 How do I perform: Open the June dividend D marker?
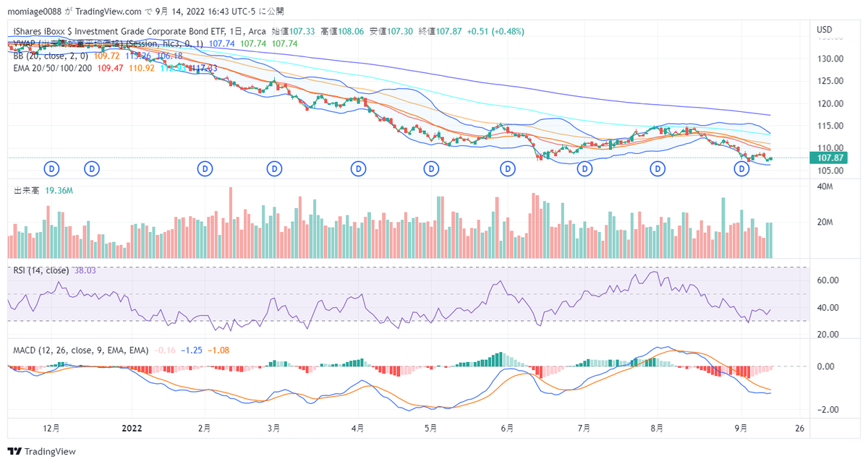pos(508,168)
